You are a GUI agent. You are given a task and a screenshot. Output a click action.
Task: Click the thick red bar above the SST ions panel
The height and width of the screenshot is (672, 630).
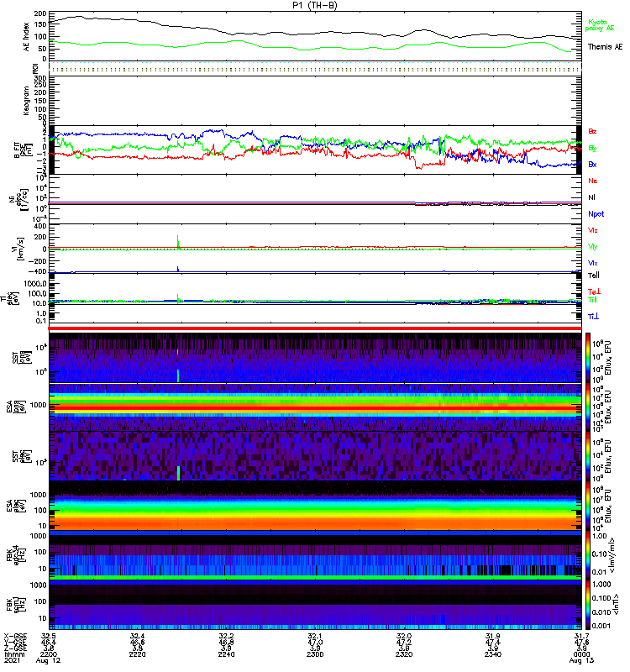point(315,328)
